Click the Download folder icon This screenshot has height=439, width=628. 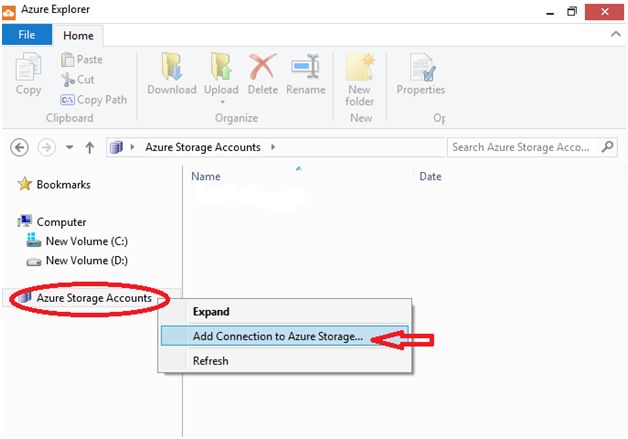172,66
